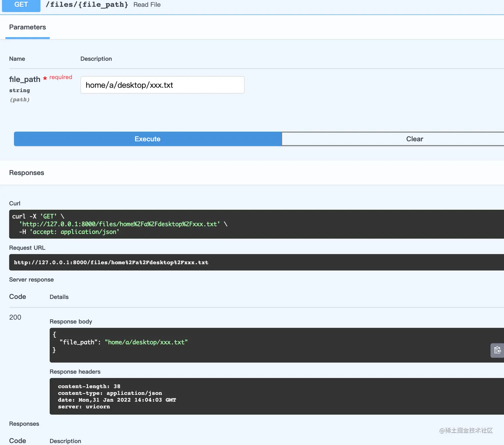Click the Read File summary text
This screenshot has width=504, height=445.
point(147,5)
